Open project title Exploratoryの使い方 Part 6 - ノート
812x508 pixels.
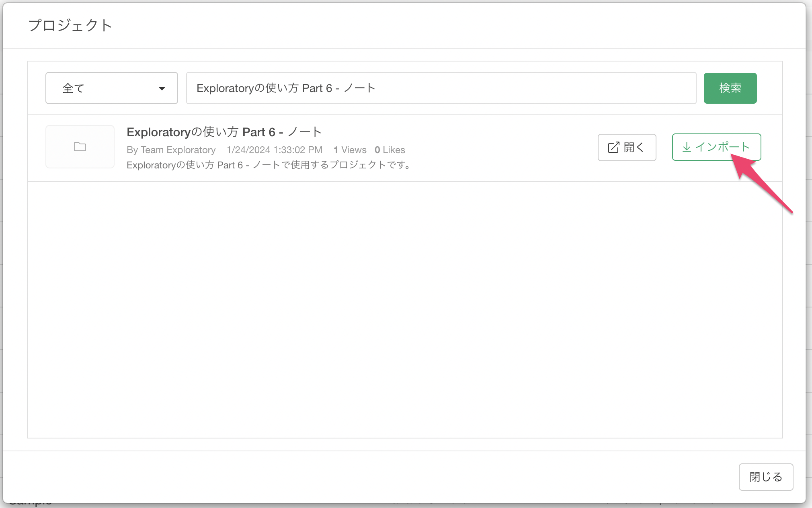pos(224,132)
